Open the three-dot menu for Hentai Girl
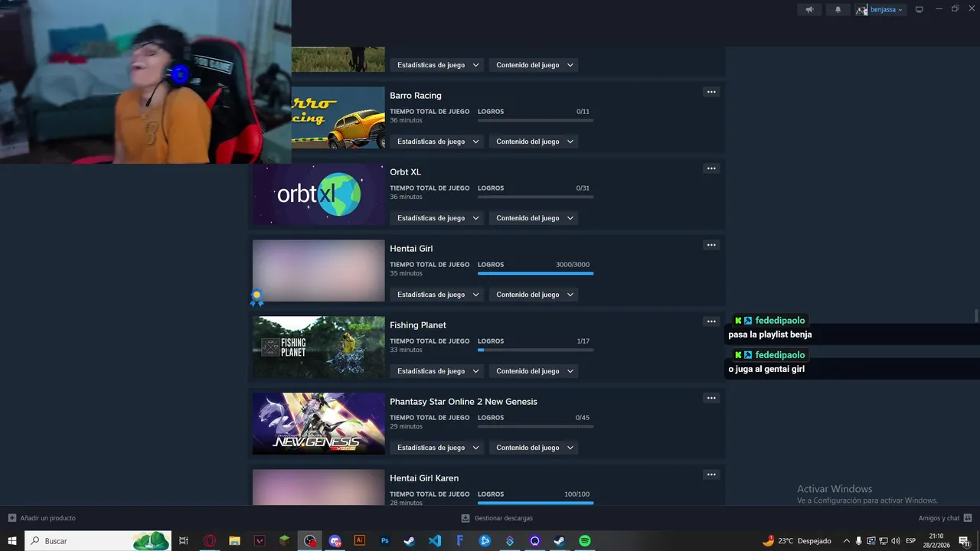Screen dimensions: 980x551 (x=711, y=245)
